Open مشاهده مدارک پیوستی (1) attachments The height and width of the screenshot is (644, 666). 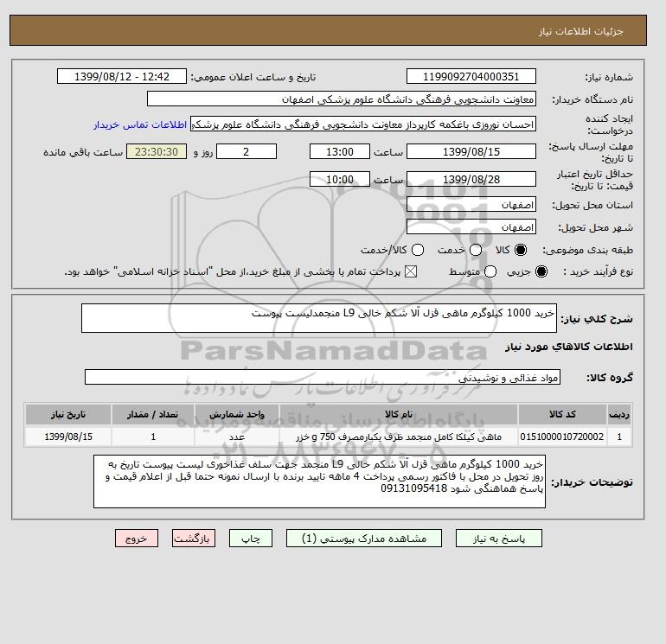pos(364,539)
